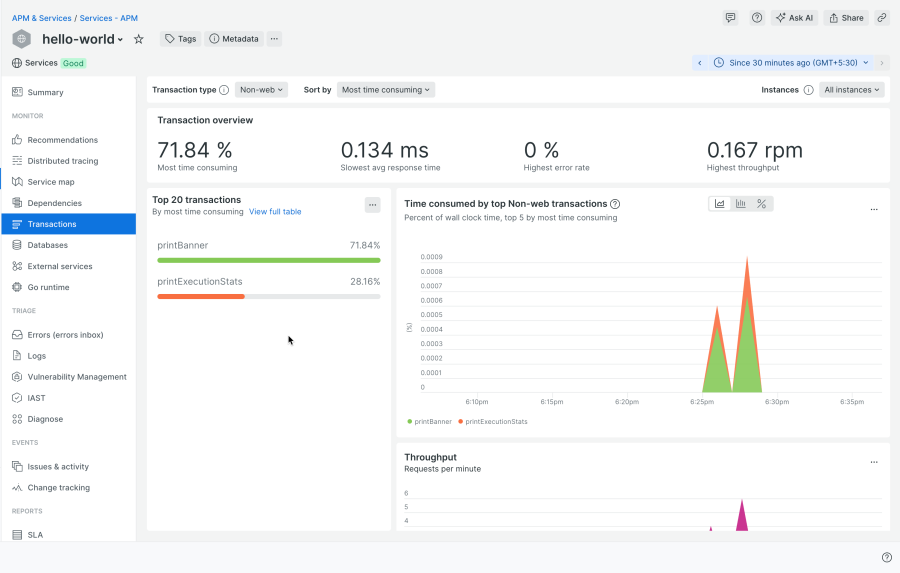Toggle printBanner legend color swatch

coord(410,422)
